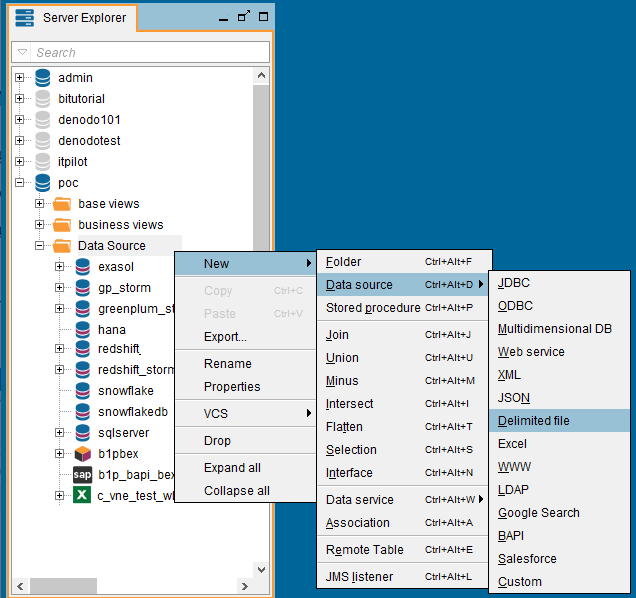The height and width of the screenshot is (598, 636).
Task: Click the Data Source folder icon
Action: (x=62, y=246)
